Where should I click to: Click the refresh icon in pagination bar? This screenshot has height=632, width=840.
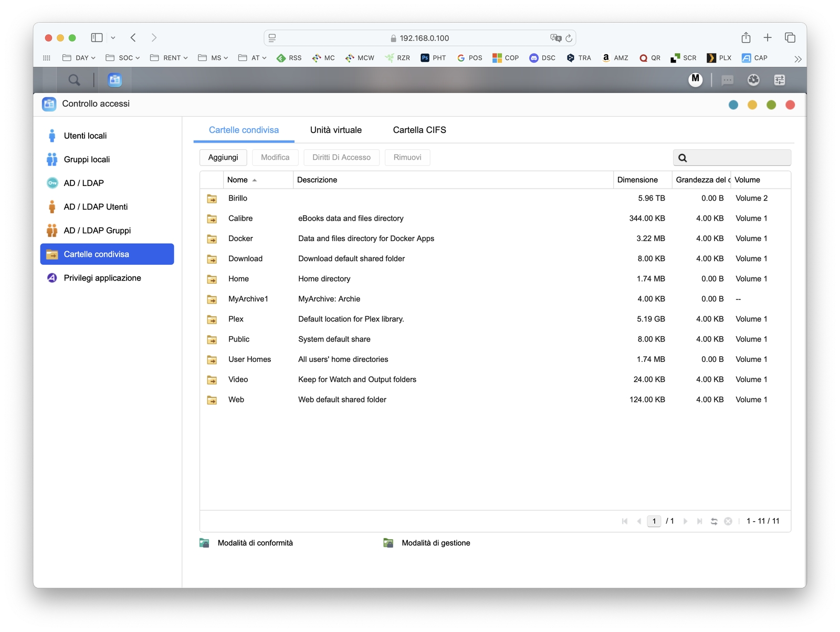point(714,521)
